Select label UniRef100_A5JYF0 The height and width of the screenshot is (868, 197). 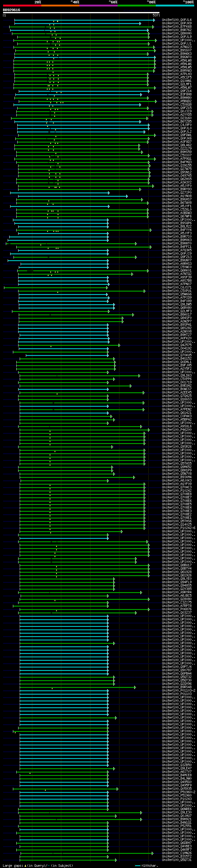click(177, 186)
